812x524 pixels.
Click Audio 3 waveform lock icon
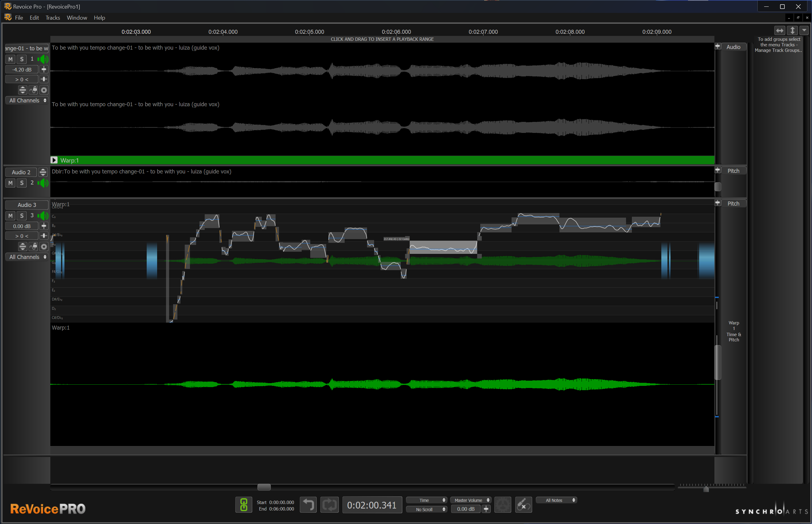pos(33,247)
